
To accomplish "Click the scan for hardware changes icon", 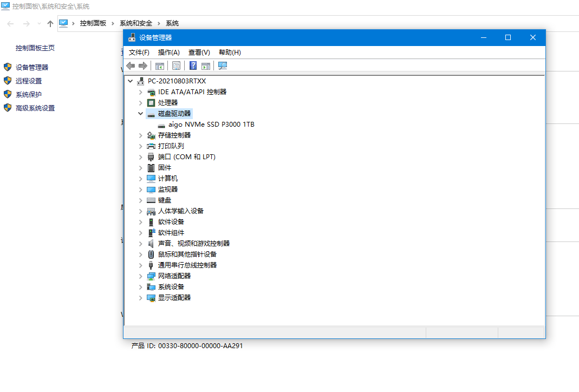I will click(222, 66).
